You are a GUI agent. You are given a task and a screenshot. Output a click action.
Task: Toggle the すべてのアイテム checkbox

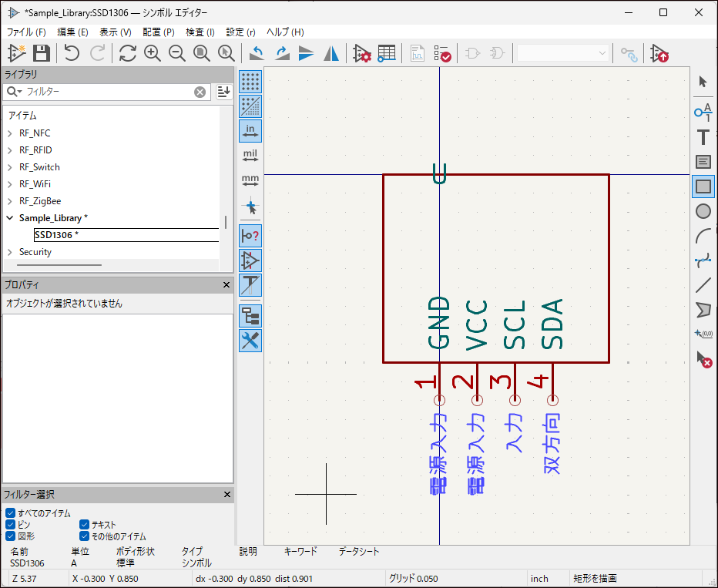[x=10, y=513]
